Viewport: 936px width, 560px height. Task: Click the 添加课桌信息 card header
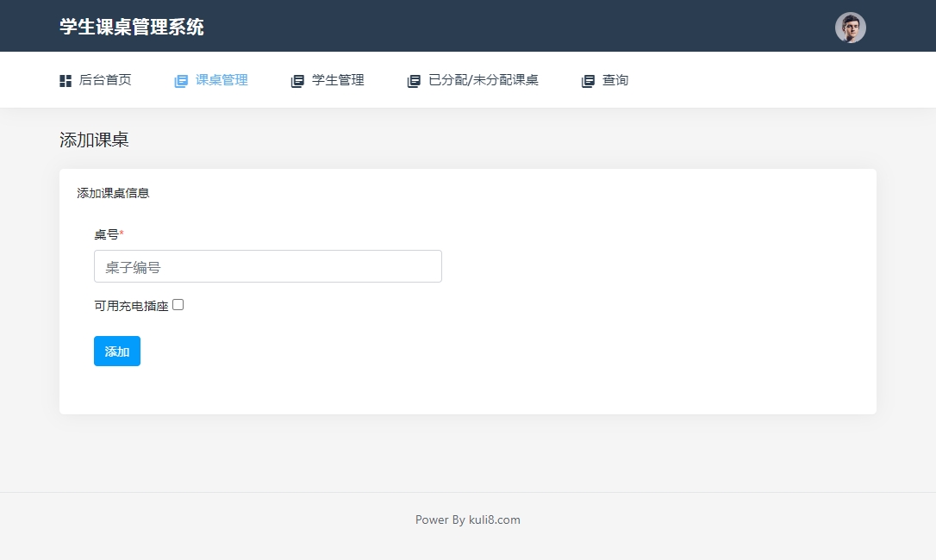tap(113, 193)
